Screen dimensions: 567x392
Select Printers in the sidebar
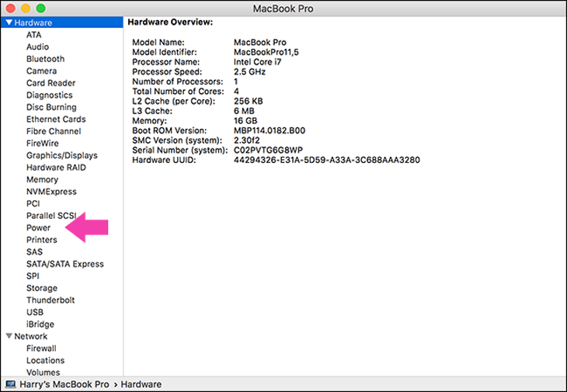pyautogui.click(x=42, y=240)
